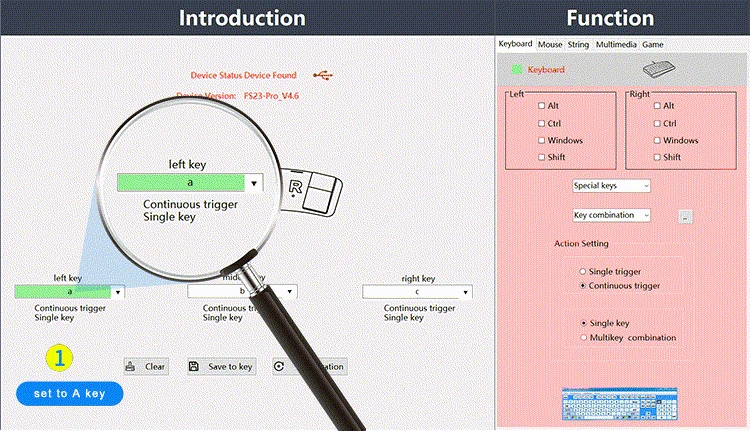Check the Left Ctrl checkbox

click(541, 123)
